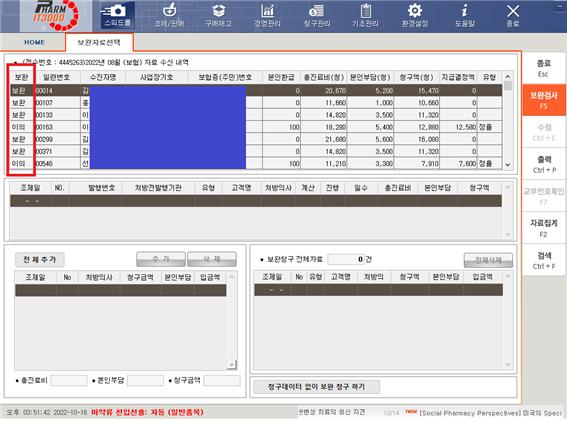Click the 총진료비 input field at bottom
The width and height of the screenshot is (567, 423).
(x=69, y=380)
